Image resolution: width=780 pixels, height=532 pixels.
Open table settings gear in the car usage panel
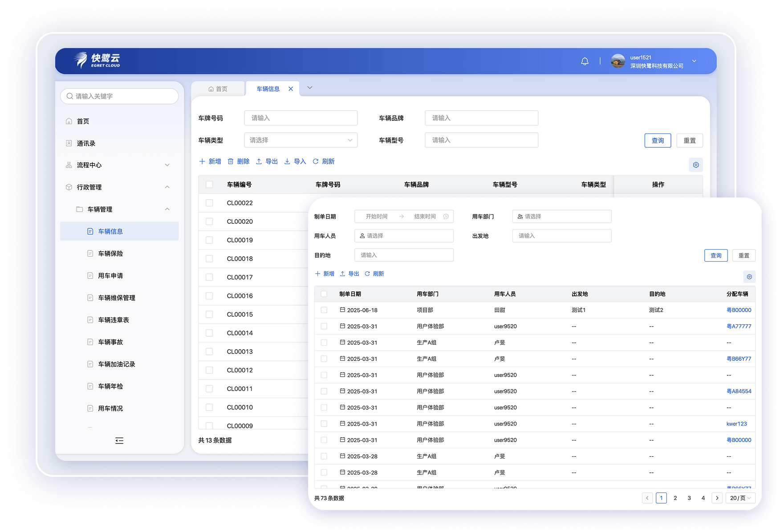749,277
